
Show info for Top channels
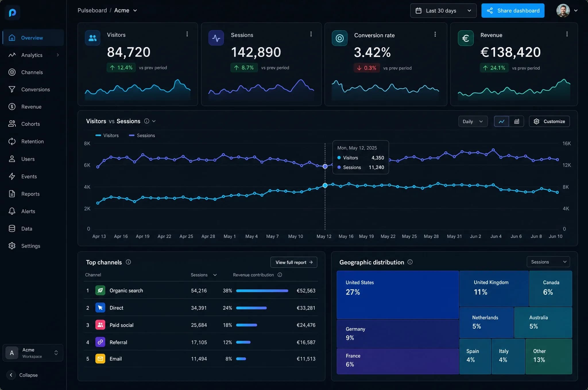click(x=128, y=262)
